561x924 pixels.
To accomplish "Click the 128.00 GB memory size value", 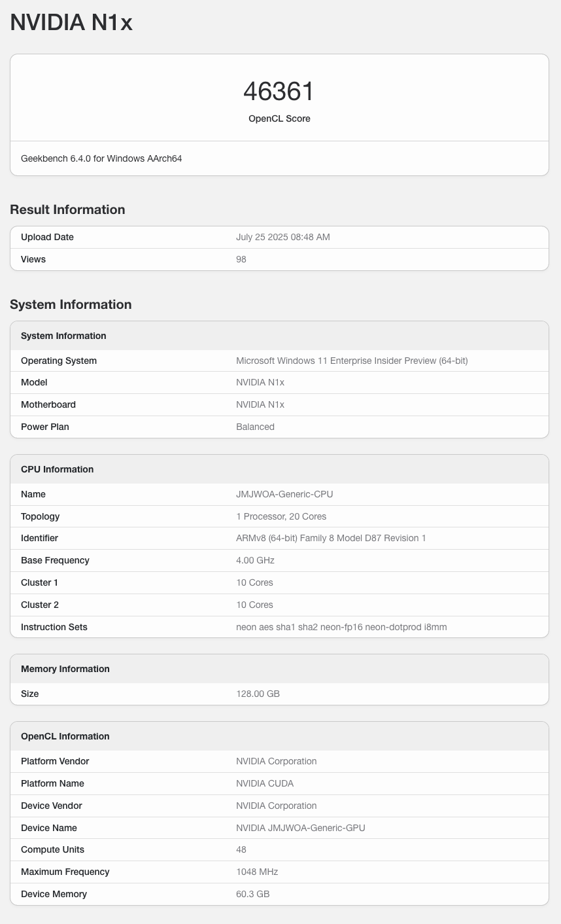I will click(258, 694).
